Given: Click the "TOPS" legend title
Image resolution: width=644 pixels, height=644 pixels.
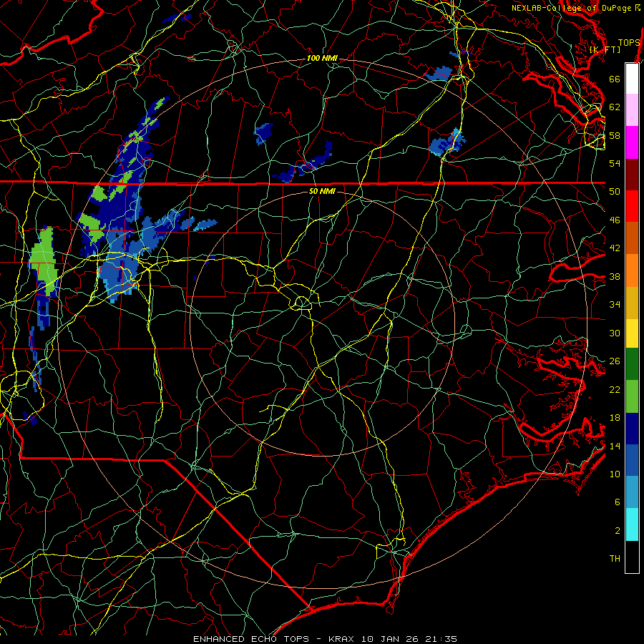Looking at the screenshot, I should [x=629, y=43].
